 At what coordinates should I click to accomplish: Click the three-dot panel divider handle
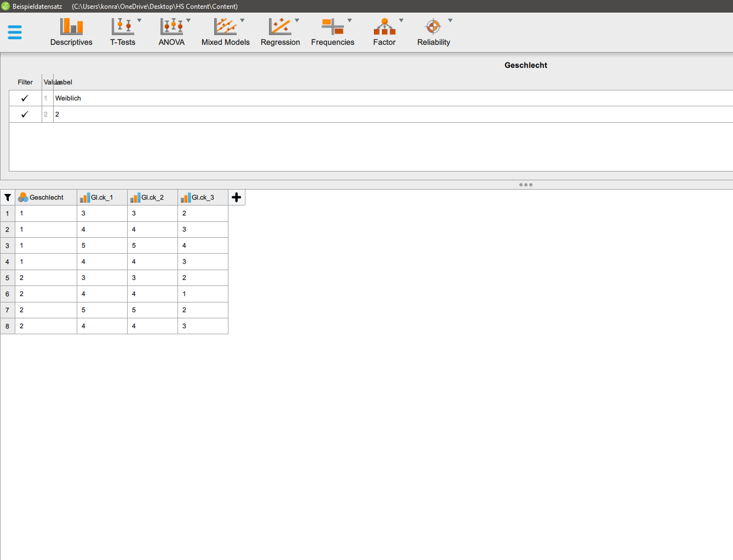click(x=526, y=185)
